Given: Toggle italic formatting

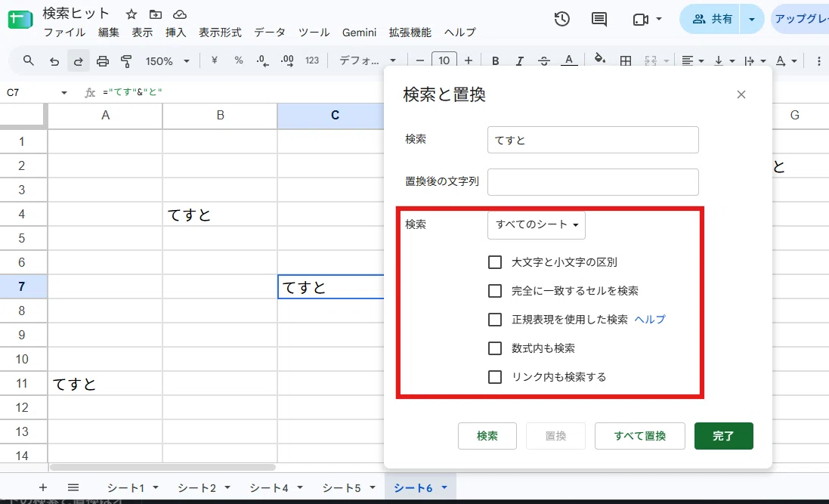Looking at the screenshot, I should click(x=520, y=60).
